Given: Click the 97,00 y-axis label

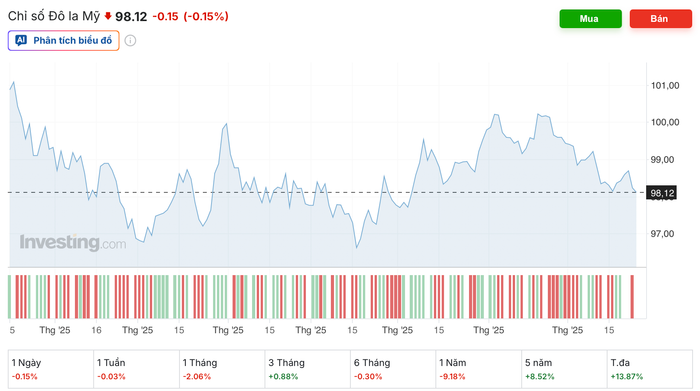Looking at the screenshot, I should point(662,233).
